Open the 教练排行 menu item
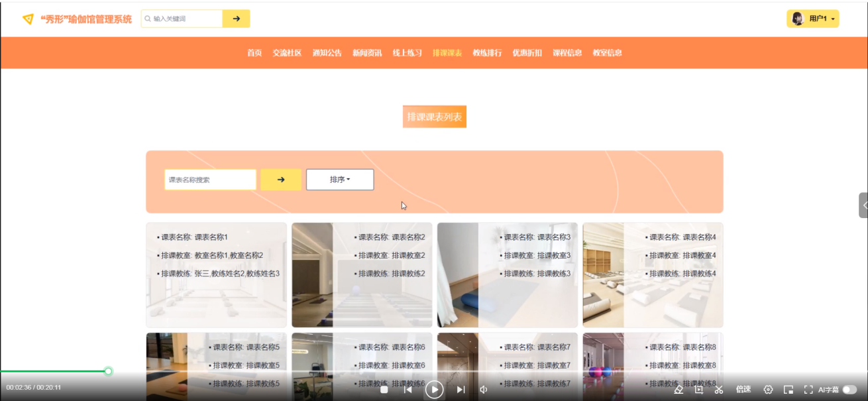The width and height of the screenshot is (868, 401). [x=487, y=53]
